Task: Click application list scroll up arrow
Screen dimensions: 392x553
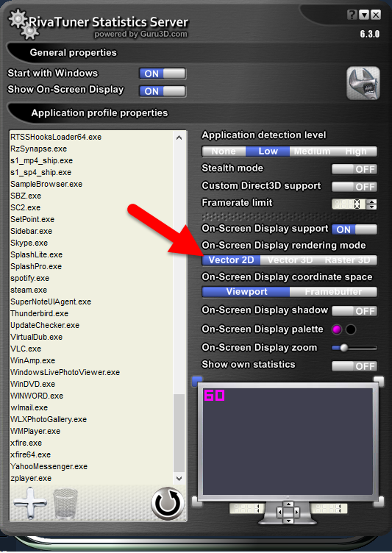Action: coord(179,138)
